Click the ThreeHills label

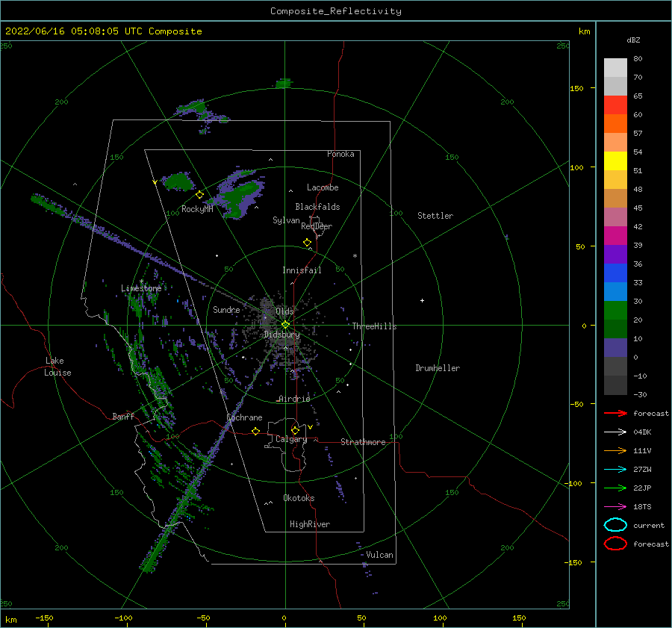point(374,326)
